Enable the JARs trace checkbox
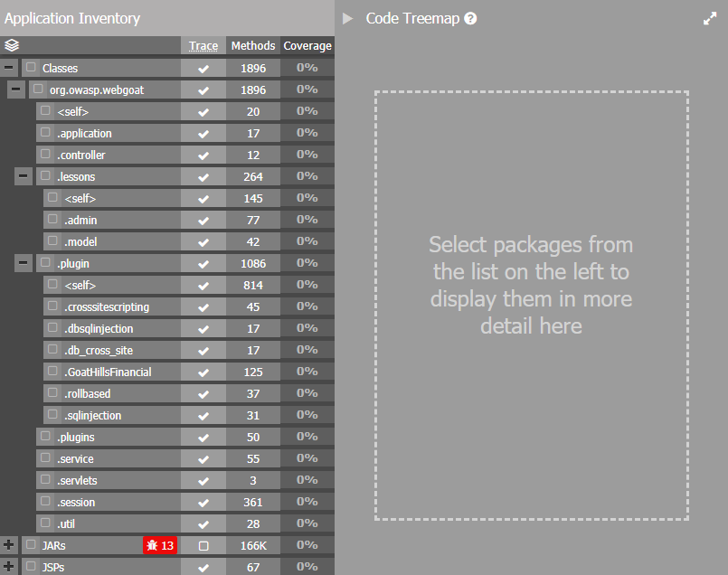 [x=203, y=545]
